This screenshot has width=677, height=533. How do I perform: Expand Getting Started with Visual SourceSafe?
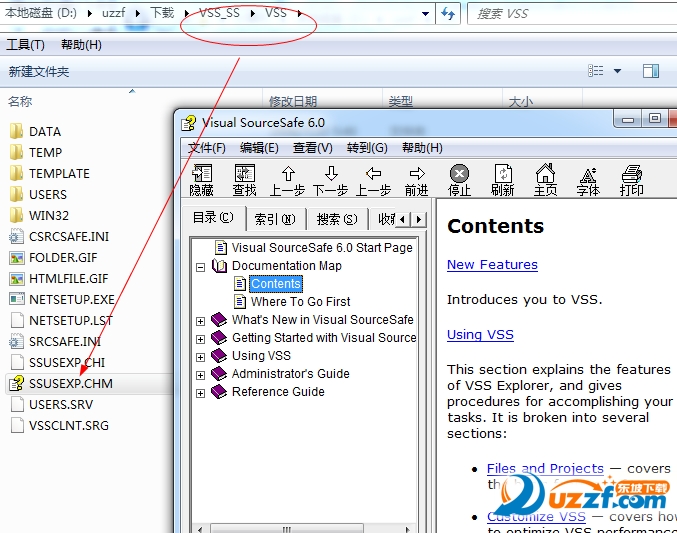coord(200,339)
